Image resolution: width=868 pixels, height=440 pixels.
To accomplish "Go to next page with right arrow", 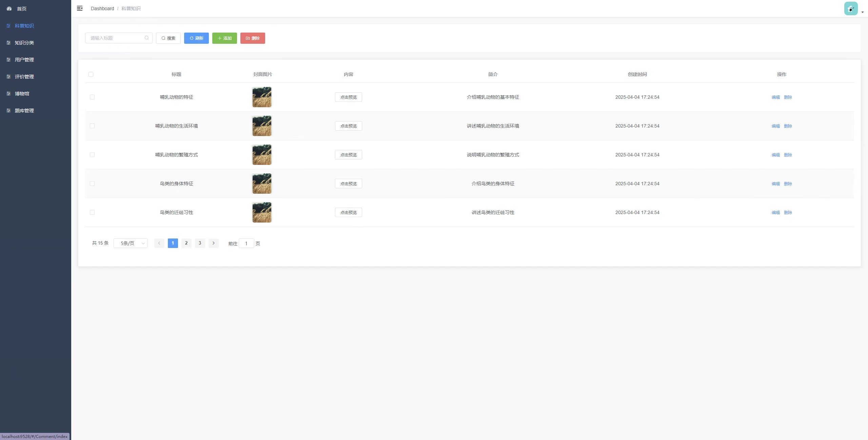I will [x=213, y=243].
